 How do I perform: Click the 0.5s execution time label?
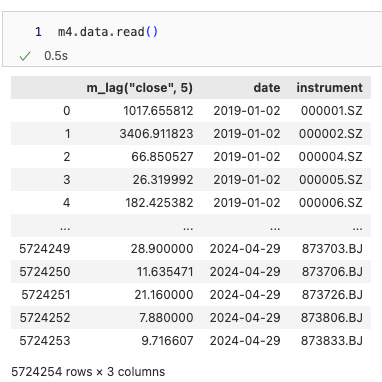click(56, 56)
